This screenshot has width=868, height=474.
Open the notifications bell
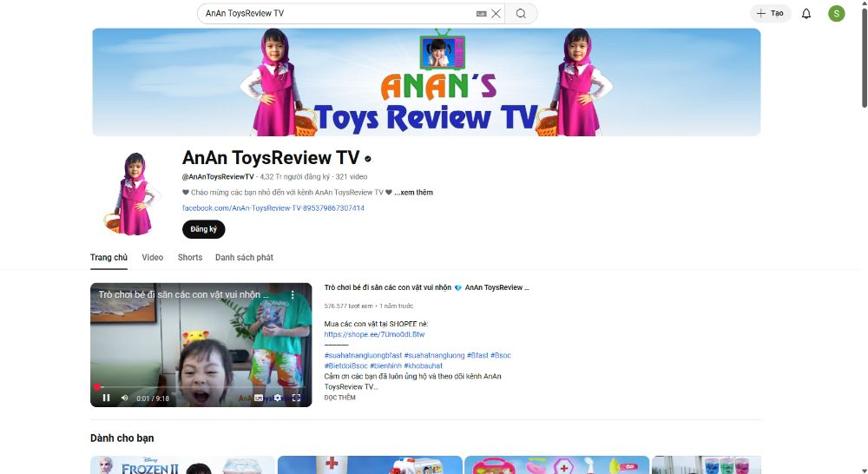tap(806, 13)
